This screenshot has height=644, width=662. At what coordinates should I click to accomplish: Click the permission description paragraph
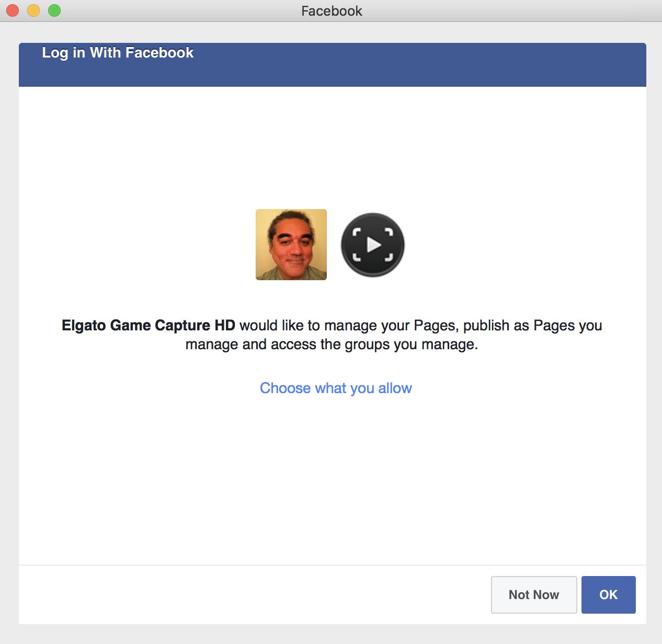pyautogui.click(x=332, y=335)
